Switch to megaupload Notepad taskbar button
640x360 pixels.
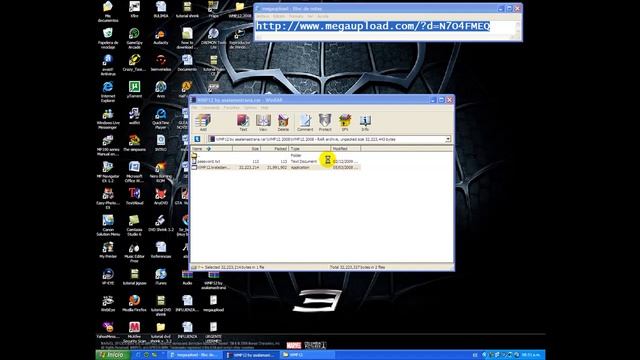[x=195, y=355]
